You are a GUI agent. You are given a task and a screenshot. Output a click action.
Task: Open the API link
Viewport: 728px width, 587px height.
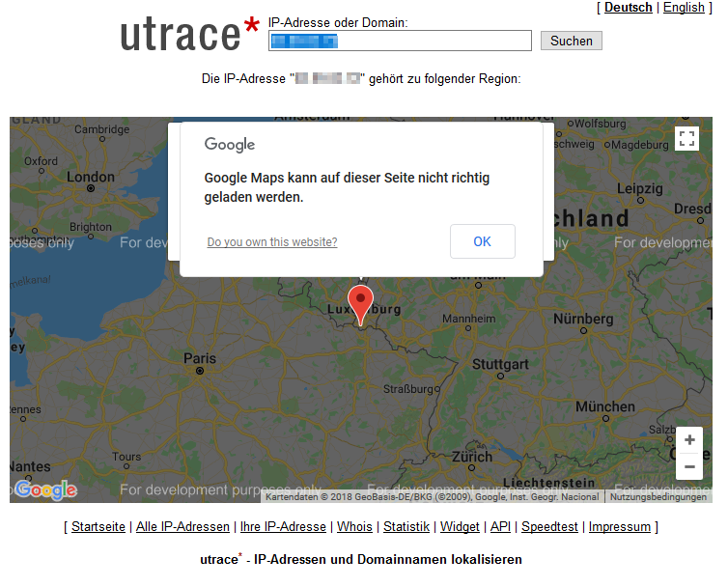click(x=500, y=526)
